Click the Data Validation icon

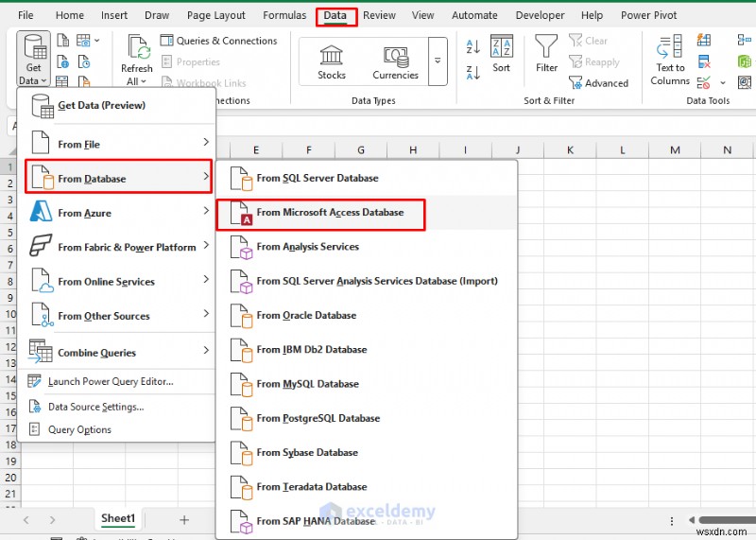(704, 82)
